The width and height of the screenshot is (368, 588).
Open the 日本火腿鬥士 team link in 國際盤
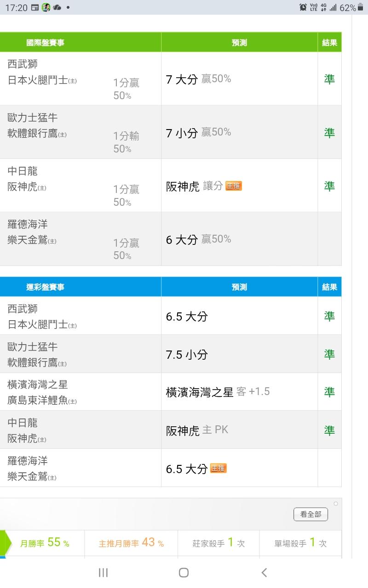38,80
